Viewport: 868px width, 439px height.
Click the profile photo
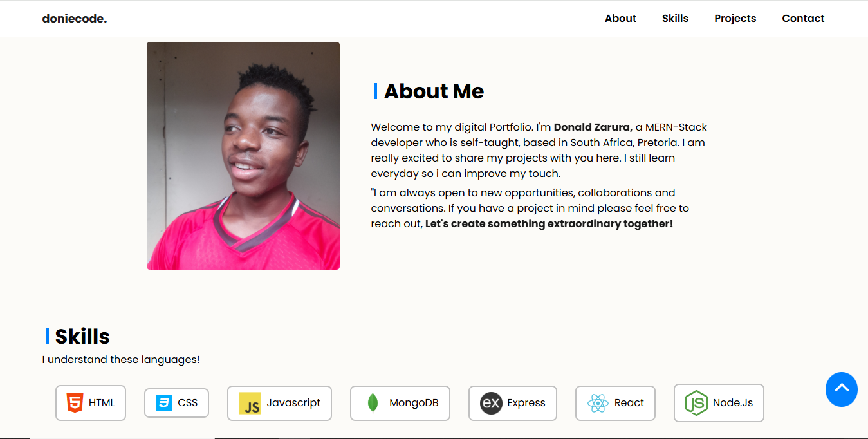[243, 156]
